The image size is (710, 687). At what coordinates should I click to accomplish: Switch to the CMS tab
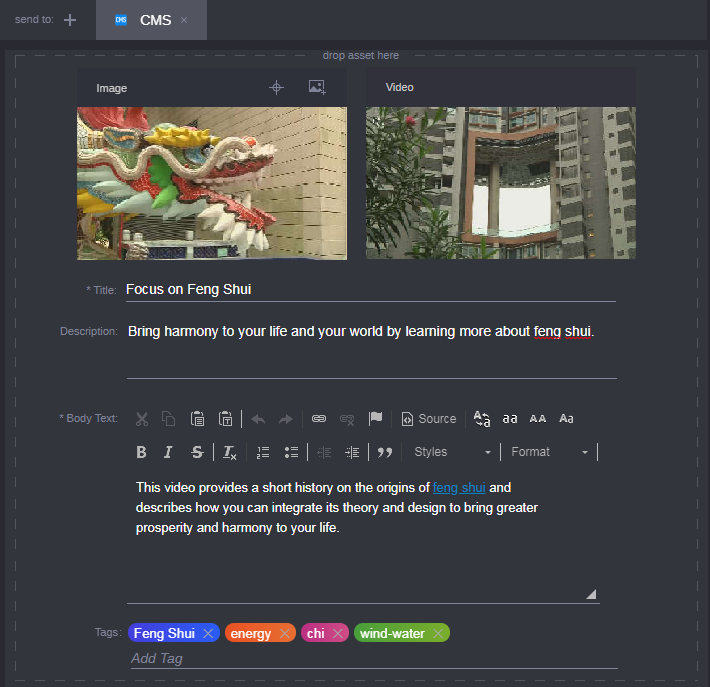tap(151, 20)
